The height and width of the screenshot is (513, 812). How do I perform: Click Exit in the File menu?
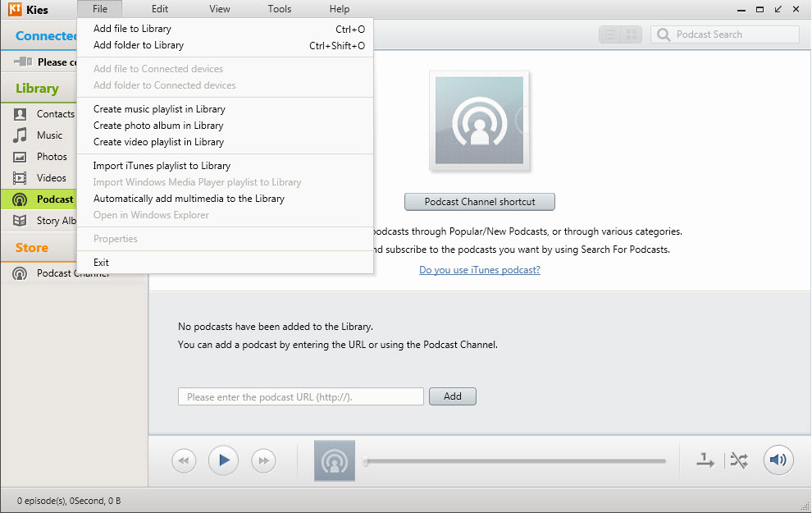(x=226, y=263)
